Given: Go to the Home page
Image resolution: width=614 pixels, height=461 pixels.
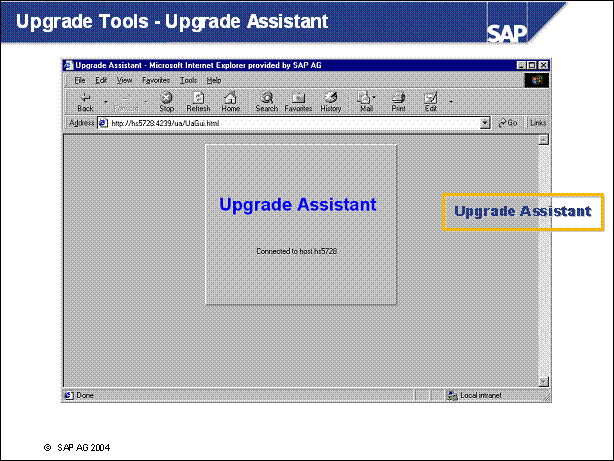Looking at the screenshot, I should pyautogui.click(x=230, y=101).
